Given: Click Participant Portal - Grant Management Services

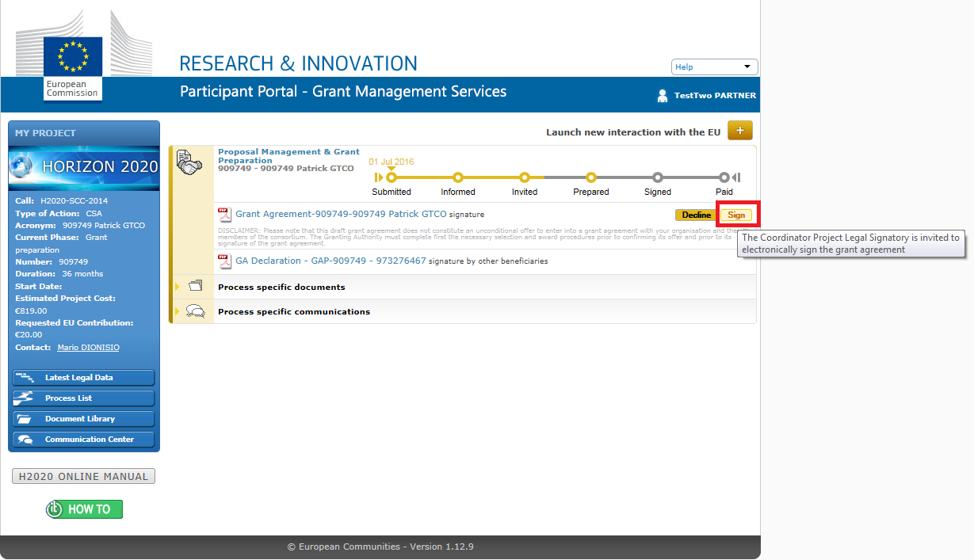Looking at the screenshot, I should tap(343, 91).
